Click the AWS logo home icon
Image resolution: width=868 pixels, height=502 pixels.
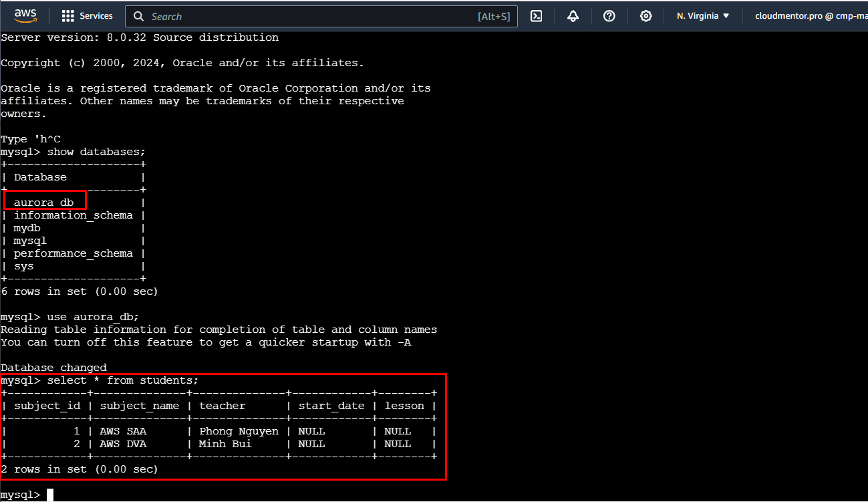[x=25, y=15]
